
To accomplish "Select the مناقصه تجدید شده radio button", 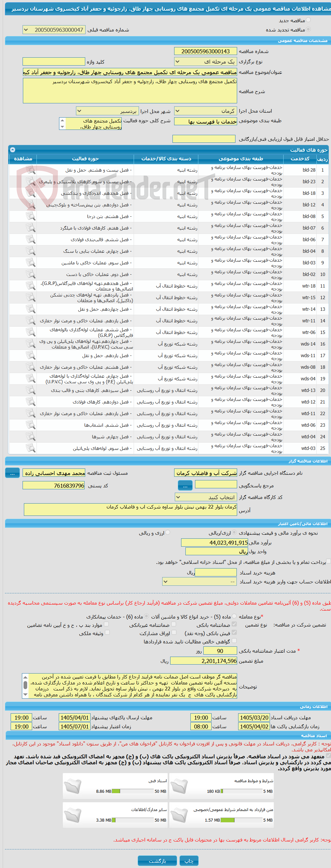I will click(308, 29).
